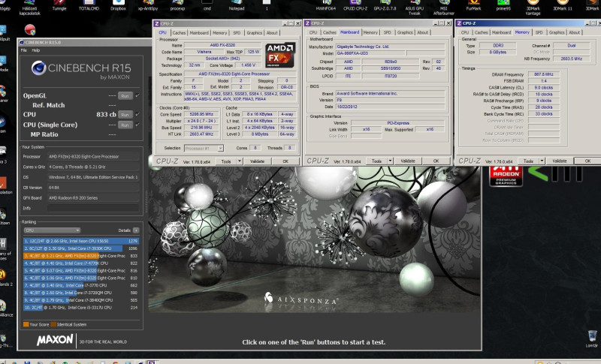Open the Cinebench File menu
This screenshot has height=364, width=601.
(24, 50)
